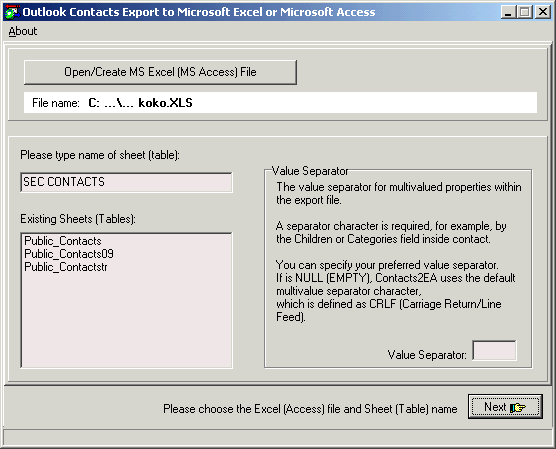Click the empty status bar at window bottom

[278, 437]
